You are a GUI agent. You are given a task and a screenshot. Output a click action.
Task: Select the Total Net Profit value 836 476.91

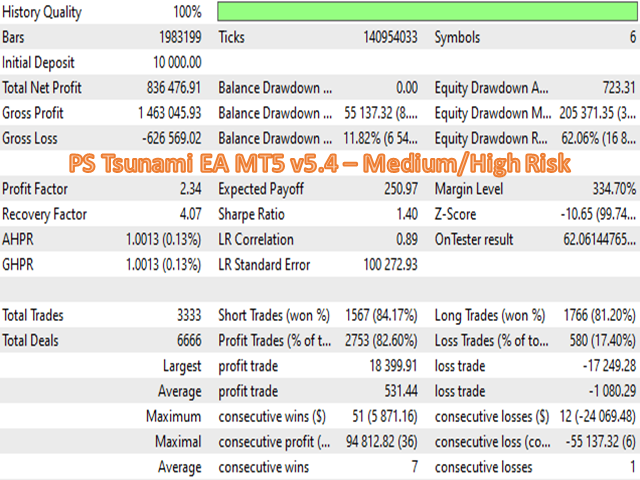click(174, 88)
